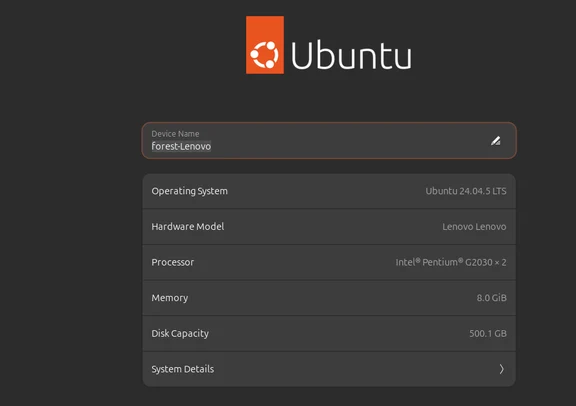Viewport: 576px width, 406px height.
Task: Click the pencil edit icon for Device Name
Action: tap(496, 141)
